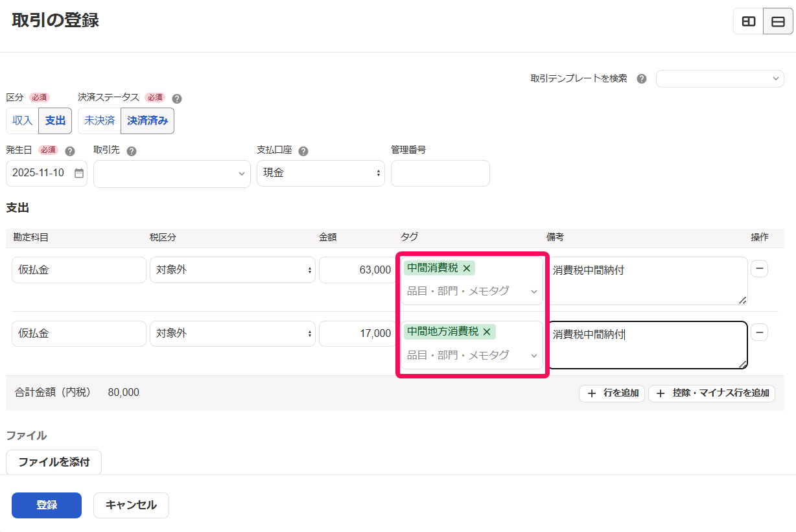Open the 取引テンプレートを検索 dropdown
The image size is (796, 532).
[720, 78]
